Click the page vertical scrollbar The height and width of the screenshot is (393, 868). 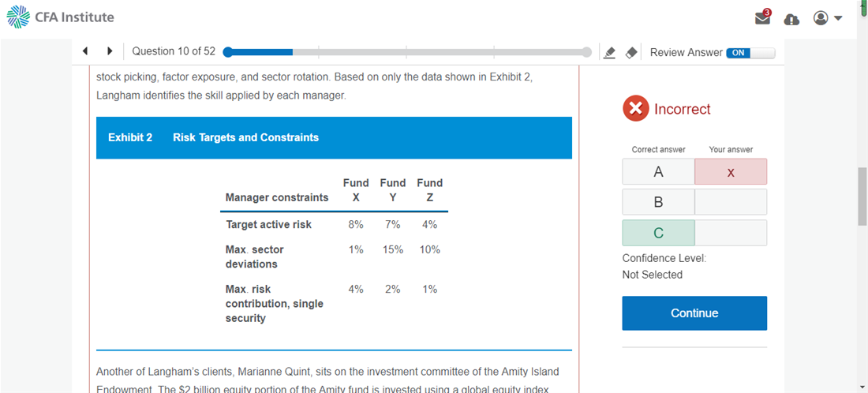862,196
